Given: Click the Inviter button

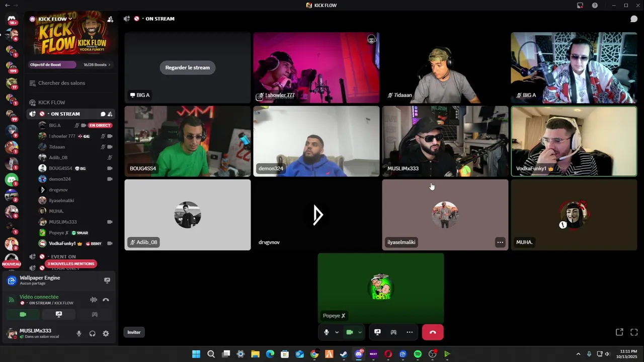Looking at the screenshot, I should 134,332.
